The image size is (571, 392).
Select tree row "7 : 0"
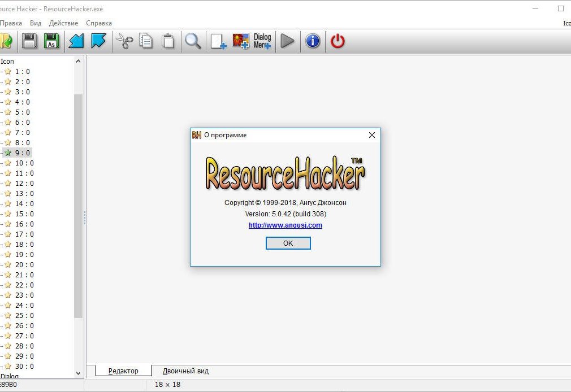click(x=22, y=133)
